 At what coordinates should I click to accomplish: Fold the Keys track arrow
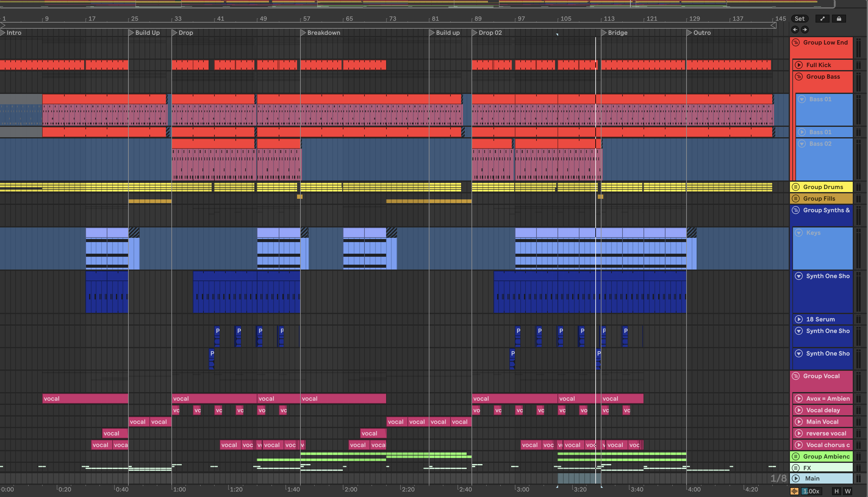(x=799, y=233)
